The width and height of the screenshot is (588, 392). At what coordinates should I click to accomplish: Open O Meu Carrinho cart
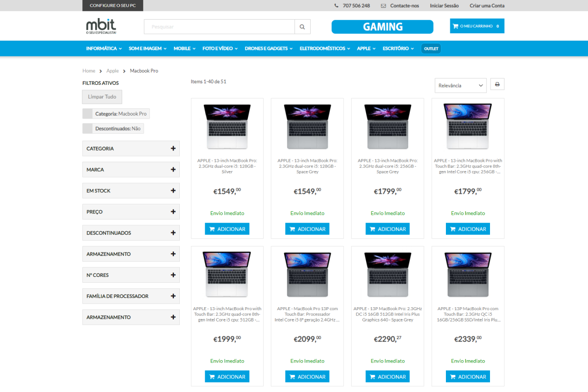[x=477, y=26]
